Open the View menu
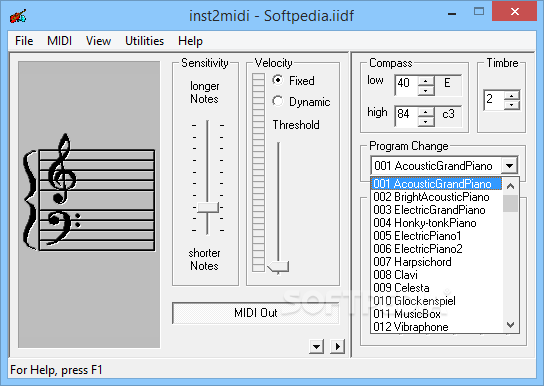The image size is (544, 386). [x=98, y=41]
